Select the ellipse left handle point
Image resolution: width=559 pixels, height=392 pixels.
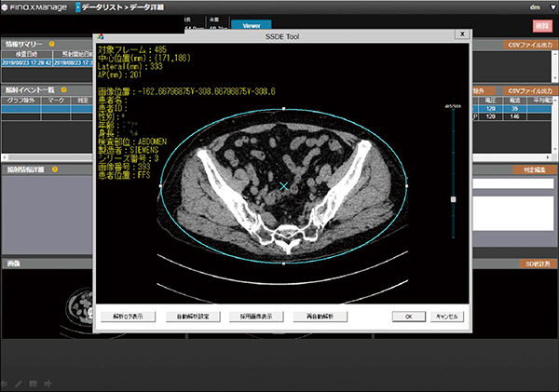coord(160,186)
